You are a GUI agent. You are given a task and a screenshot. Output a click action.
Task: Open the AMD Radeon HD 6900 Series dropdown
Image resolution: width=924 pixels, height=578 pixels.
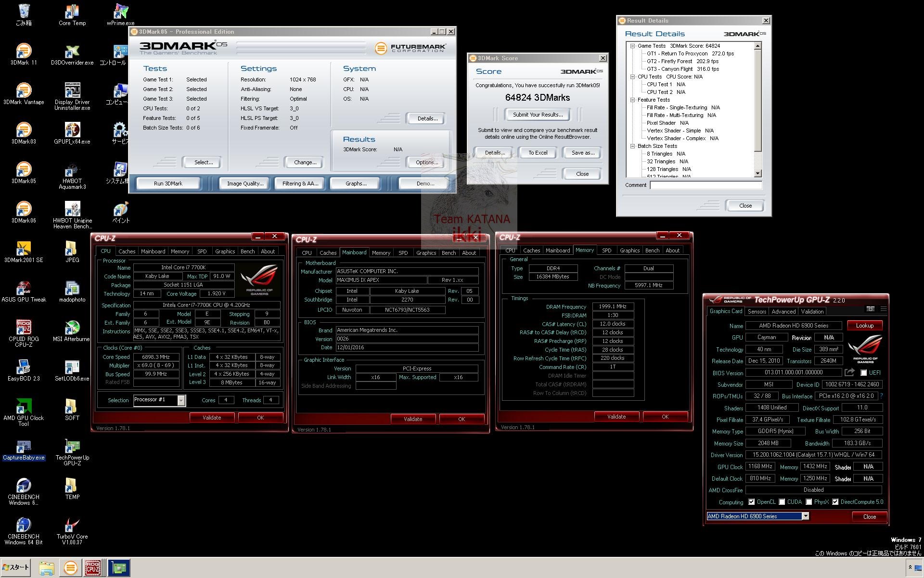805,516
